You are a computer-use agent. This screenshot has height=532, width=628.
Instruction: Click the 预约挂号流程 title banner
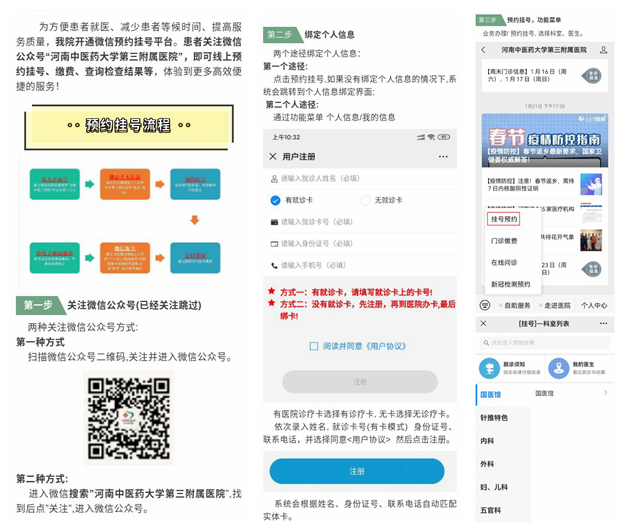click(129, 127)
